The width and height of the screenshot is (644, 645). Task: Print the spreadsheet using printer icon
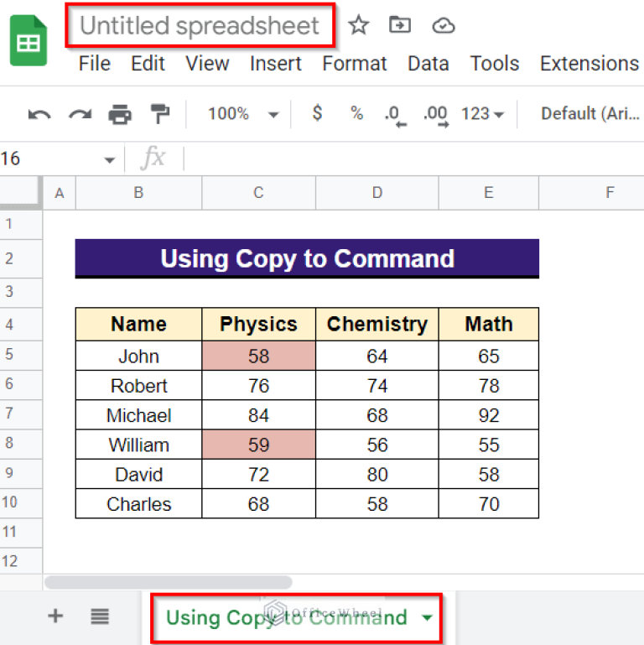pos(120,115)
